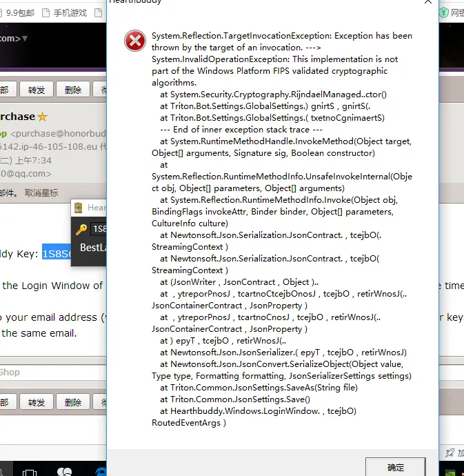
Task: Click the upper 删除 button in mail toolbar
Action: 73,90
